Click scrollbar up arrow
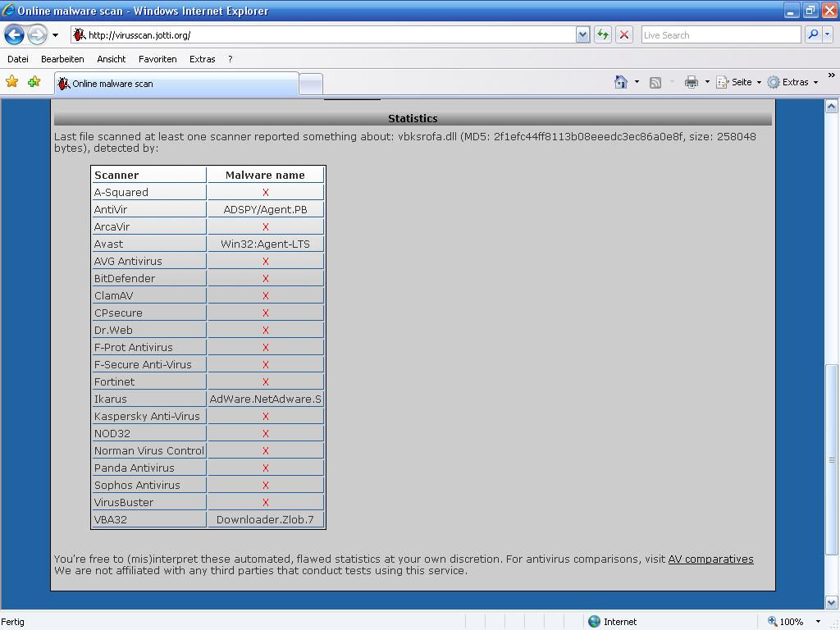 pos(832,106)
